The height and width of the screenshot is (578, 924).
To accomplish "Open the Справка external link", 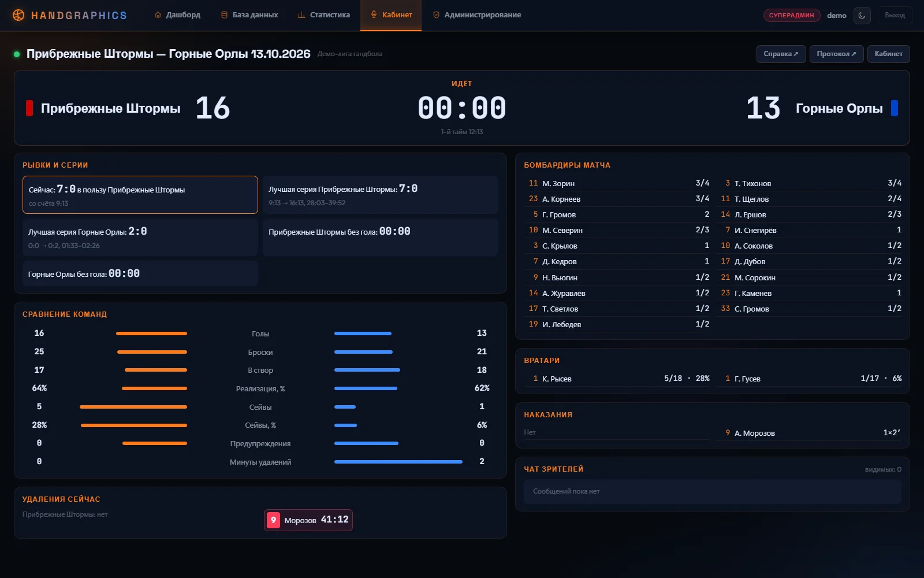I will pyautogui.click(x=781, y=54).
